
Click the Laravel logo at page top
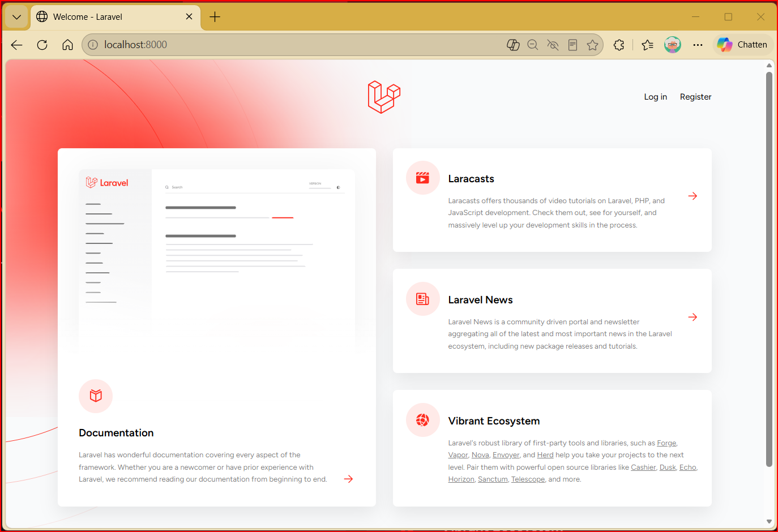point(384,97)
